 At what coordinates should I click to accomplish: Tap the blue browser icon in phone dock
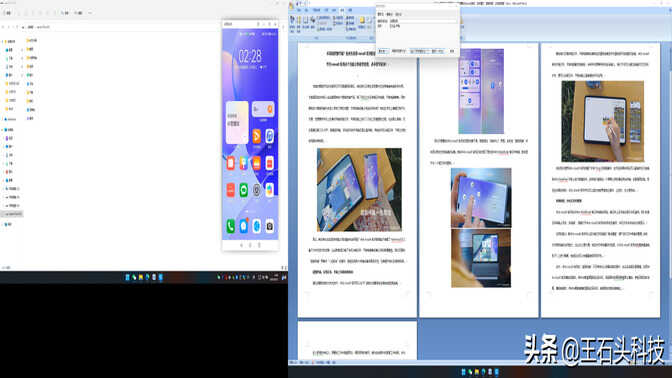click(256, 226)
